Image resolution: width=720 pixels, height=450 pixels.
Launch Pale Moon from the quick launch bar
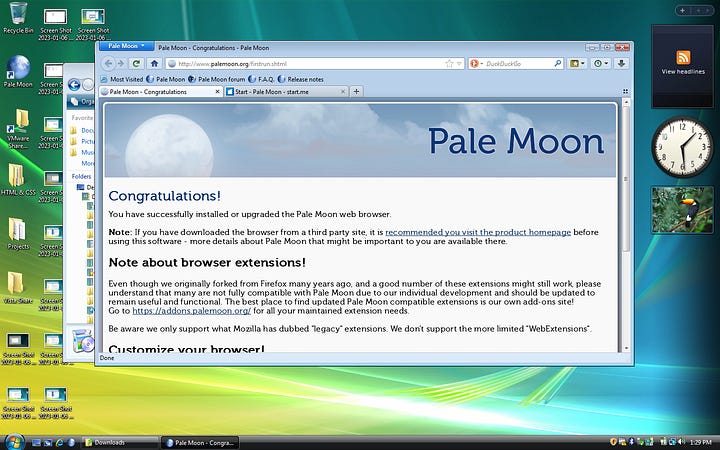[x=71, y=443]
